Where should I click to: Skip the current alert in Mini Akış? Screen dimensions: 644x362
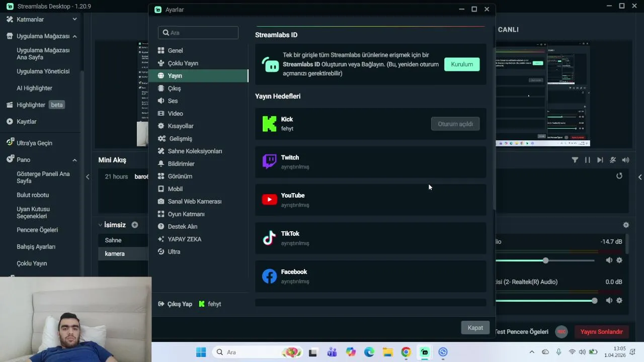point(600,160)
